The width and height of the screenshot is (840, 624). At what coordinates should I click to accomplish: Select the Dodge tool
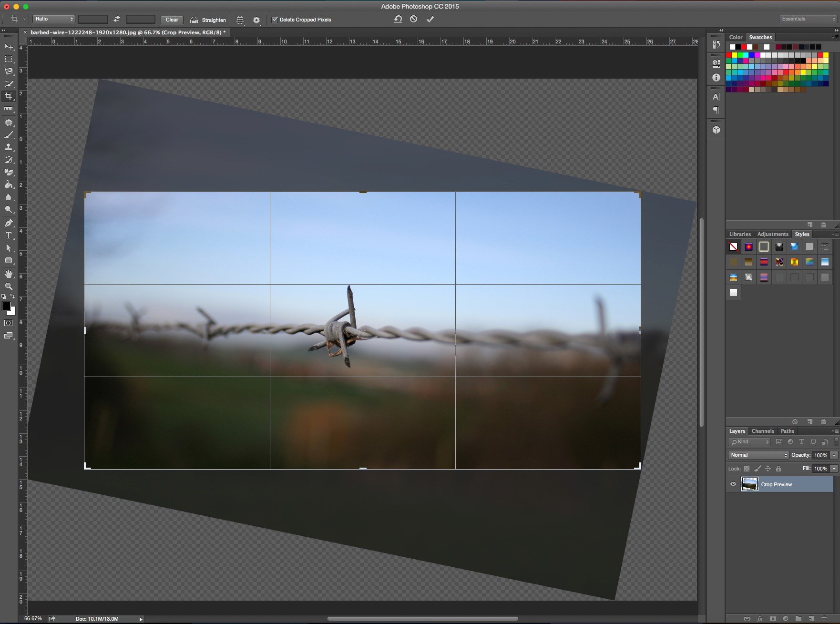(x=9, y=209)
